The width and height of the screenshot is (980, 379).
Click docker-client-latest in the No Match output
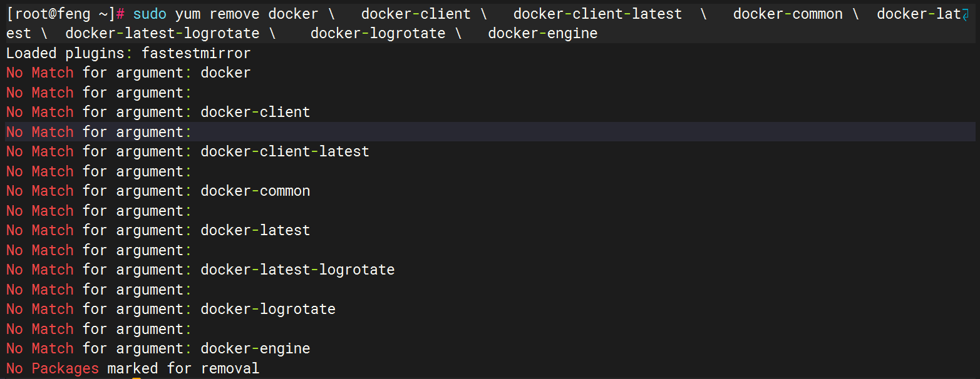tap(285, 151)
